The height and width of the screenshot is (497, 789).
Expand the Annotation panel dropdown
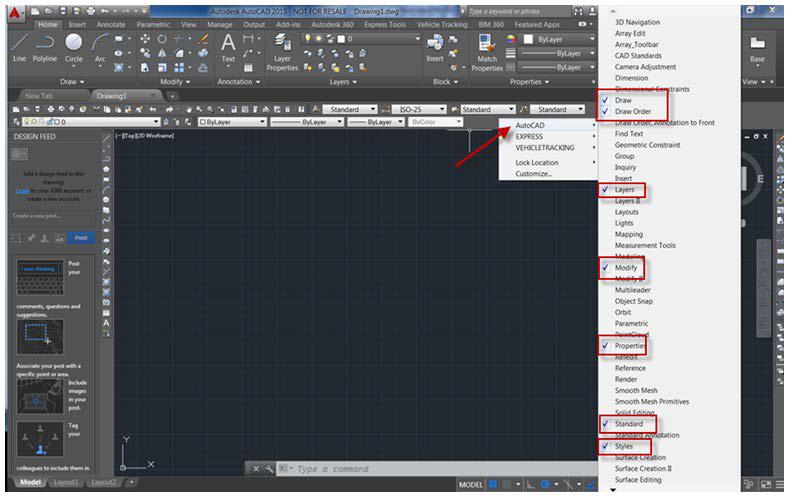click(x=239, y=81)
